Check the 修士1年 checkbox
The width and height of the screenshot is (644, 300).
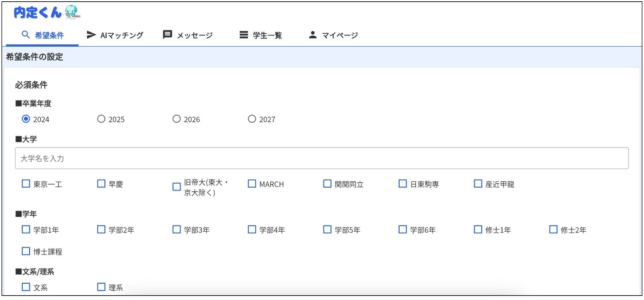tap(478, 230)
